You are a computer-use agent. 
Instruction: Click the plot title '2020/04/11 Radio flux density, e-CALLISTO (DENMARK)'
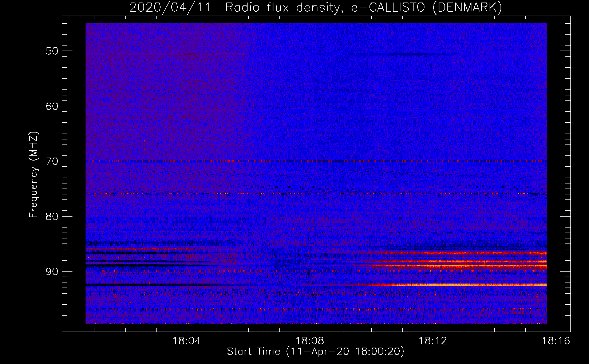[x=316, y=8]
